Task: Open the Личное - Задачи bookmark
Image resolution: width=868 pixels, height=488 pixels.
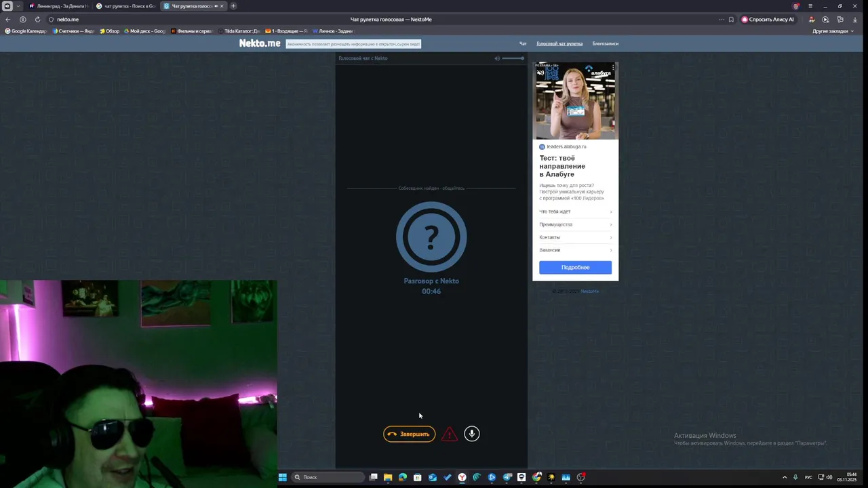Action: [x=333, y=31]
